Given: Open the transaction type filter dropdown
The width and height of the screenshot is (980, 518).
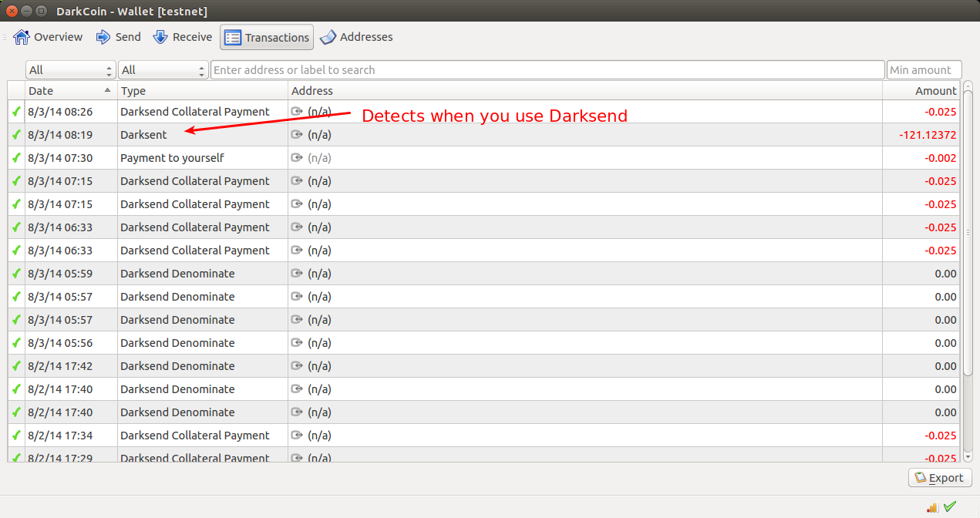Looking at the screenshot, I should (x=163, y=70).
